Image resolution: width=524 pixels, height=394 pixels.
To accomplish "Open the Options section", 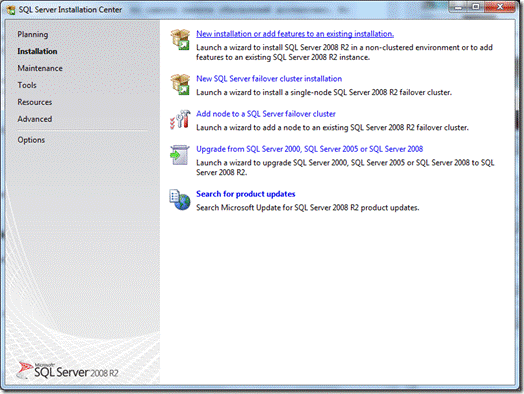I will [x=31, y=140].
